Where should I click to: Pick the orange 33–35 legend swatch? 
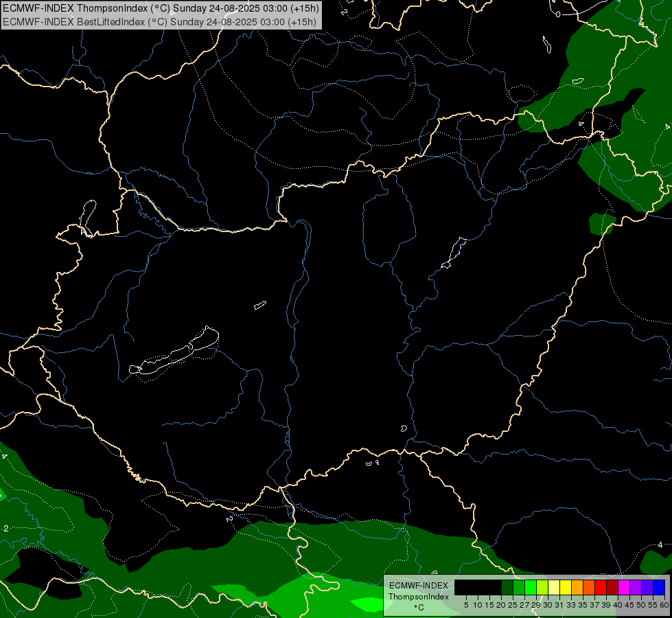pos(577,587)
